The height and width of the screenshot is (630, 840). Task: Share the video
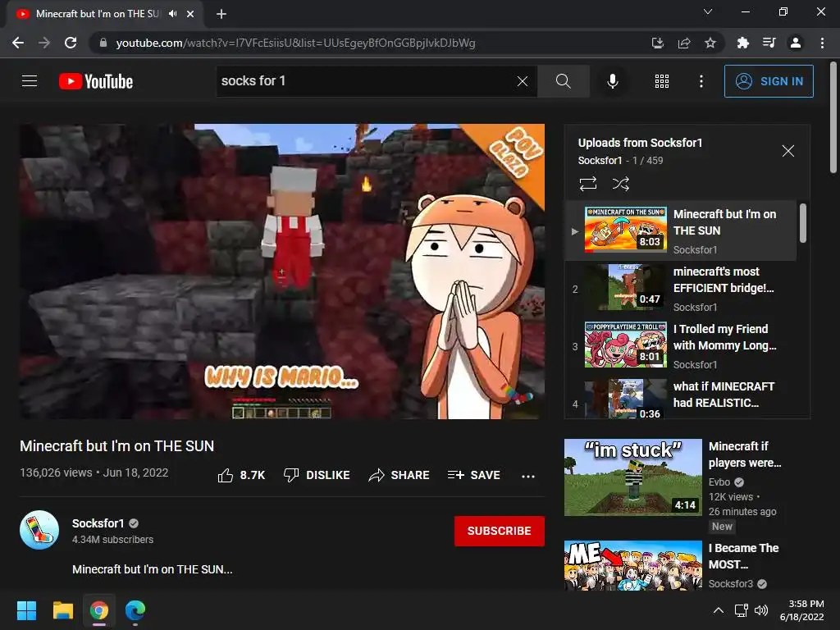coord(399,475)
